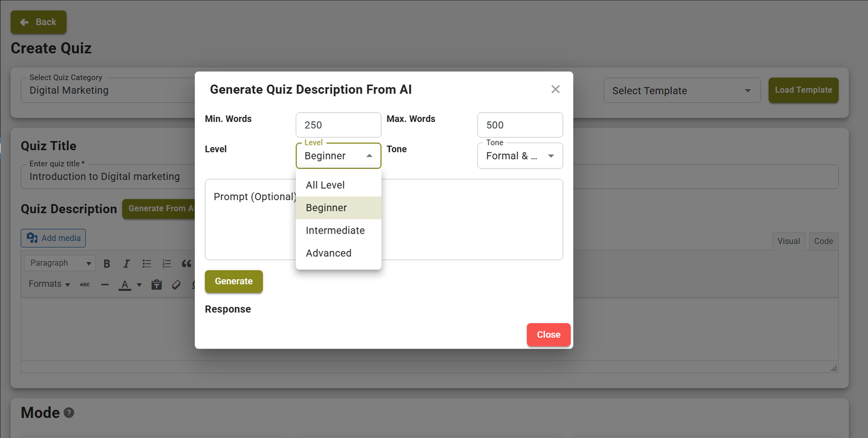The image size is (868, 438).
Task: Select the Advanced level option
Action: (329, 253)
